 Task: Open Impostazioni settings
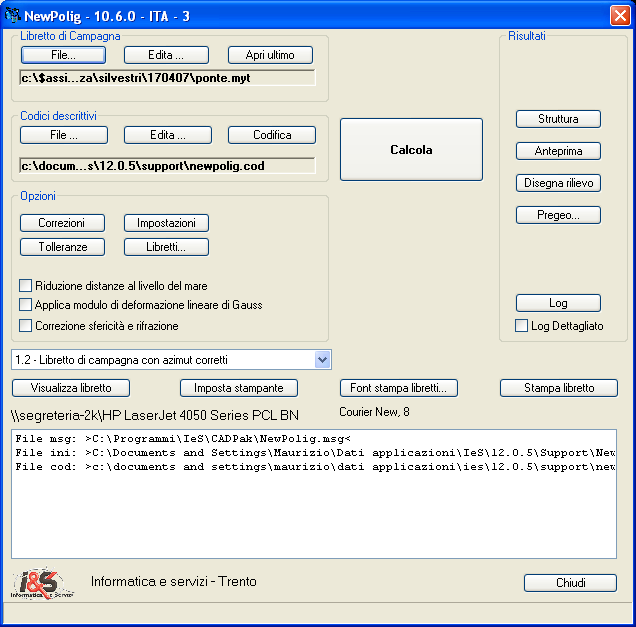pos(166,223)
